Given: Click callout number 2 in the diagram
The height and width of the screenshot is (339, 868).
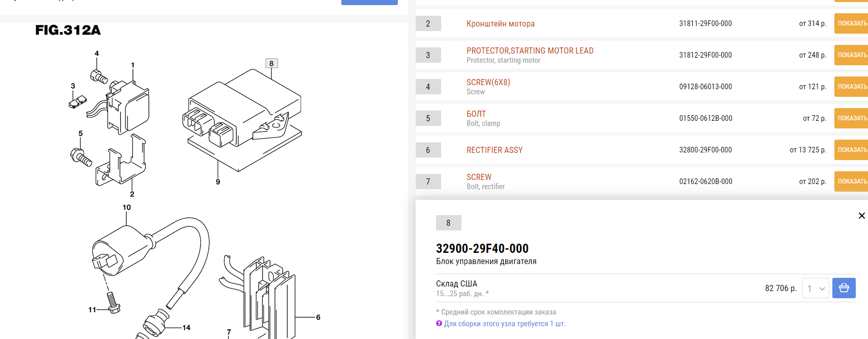Looking at the screenshot, I should (132, 194).
